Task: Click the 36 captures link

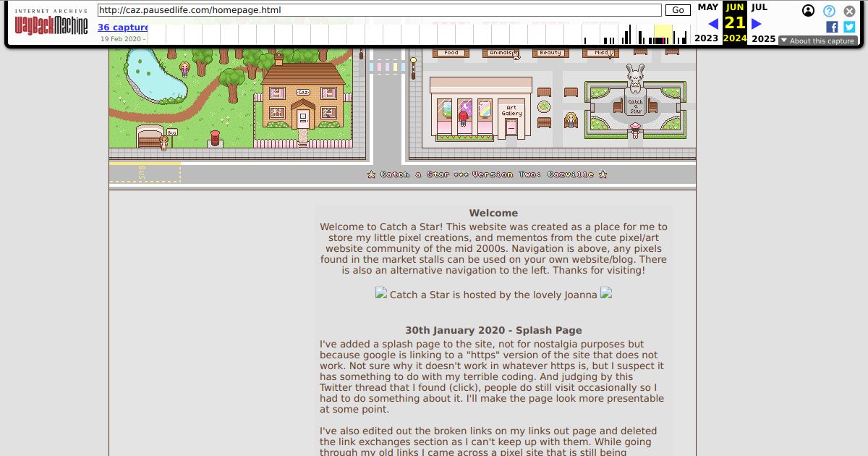Action: coord(122,27)
